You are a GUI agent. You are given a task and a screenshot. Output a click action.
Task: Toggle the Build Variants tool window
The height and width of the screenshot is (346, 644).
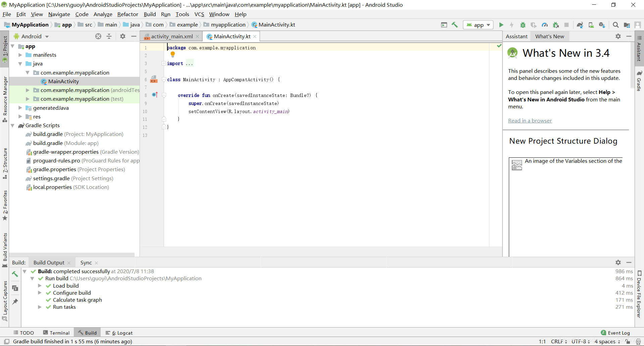[5, 250]
